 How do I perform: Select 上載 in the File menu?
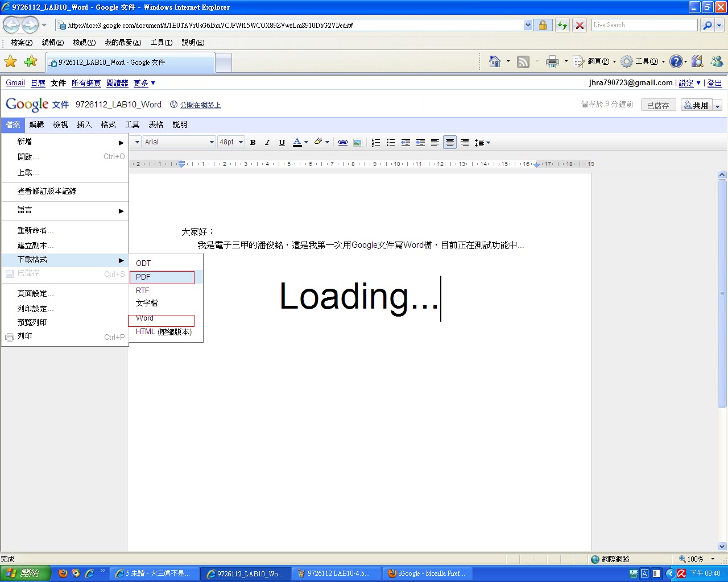coord(65,172)
